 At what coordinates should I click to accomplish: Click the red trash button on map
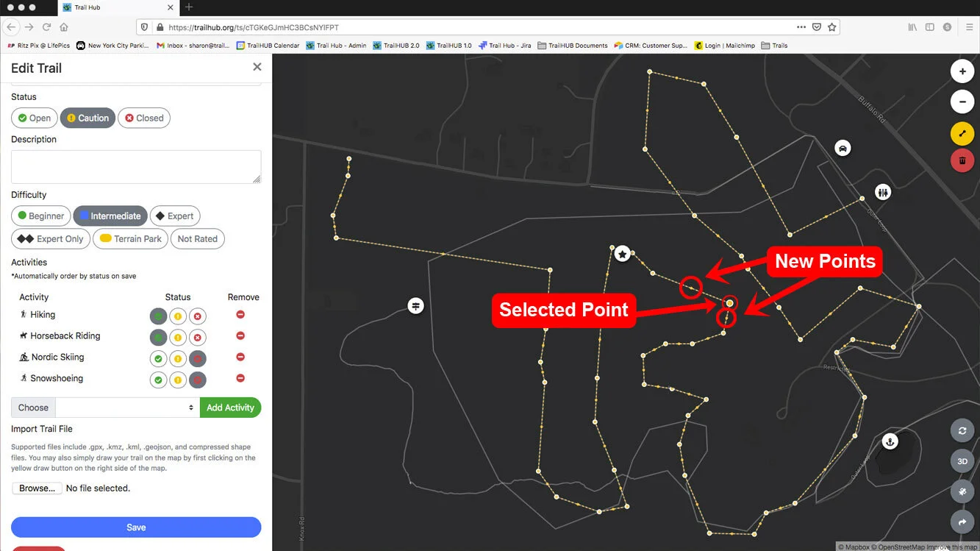coord(962,160)
